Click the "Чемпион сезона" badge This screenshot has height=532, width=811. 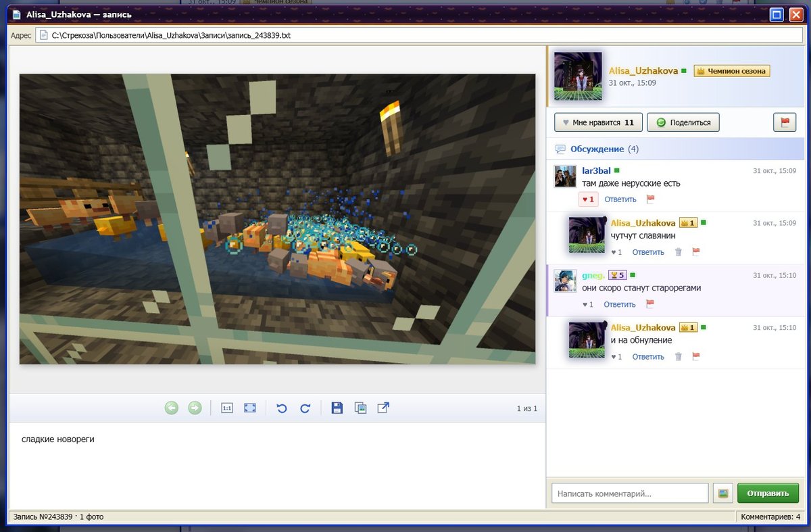tap(732, 71)
